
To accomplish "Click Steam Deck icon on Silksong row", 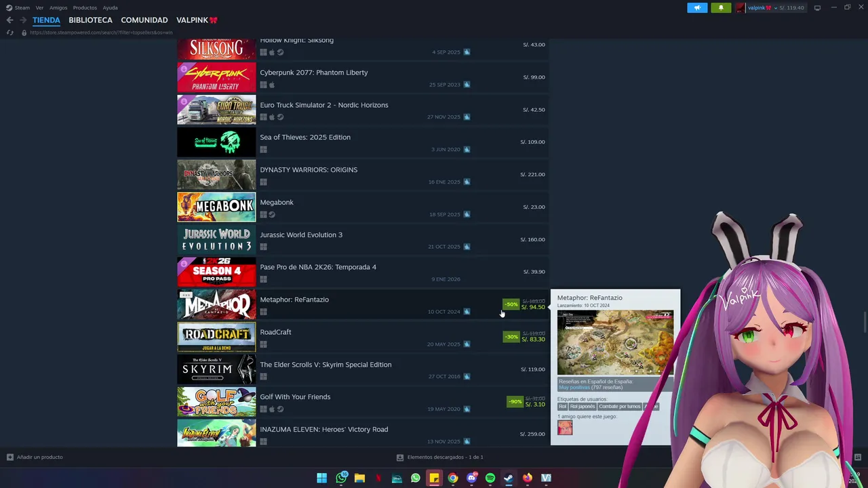I will [x=467, y=52].
